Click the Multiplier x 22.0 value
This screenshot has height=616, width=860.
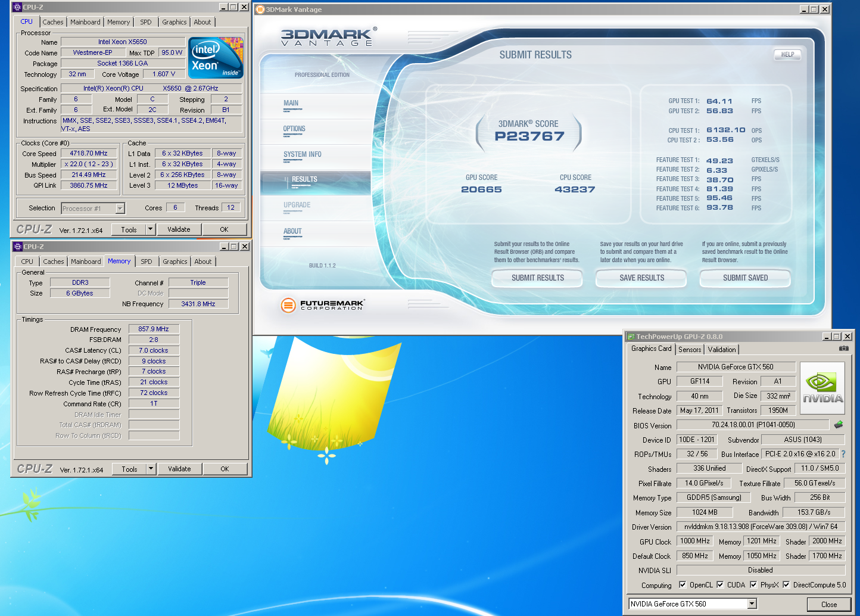89,164
